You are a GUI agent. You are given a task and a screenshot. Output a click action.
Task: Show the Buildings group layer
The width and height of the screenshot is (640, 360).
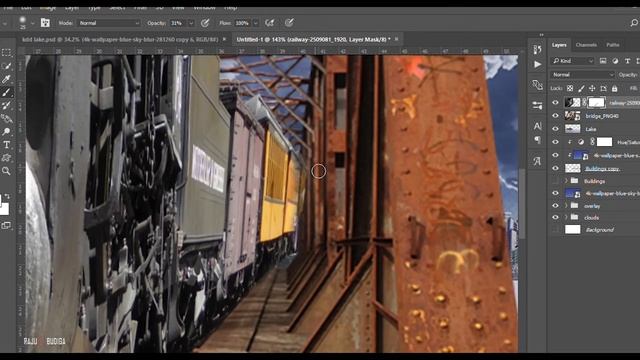coord(556,181)
